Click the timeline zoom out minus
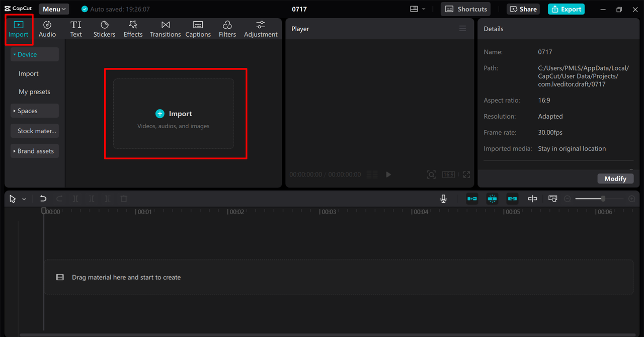 (567, 199)
